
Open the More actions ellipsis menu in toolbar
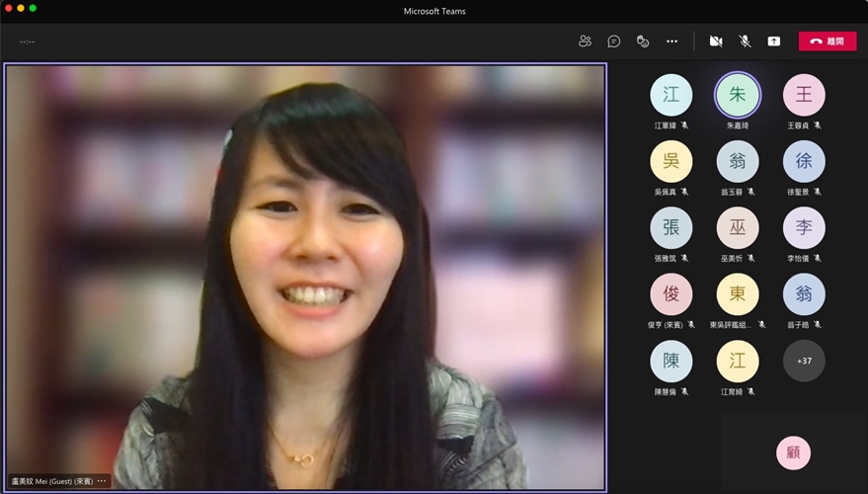pyautogui.click(x=671, y=41)
